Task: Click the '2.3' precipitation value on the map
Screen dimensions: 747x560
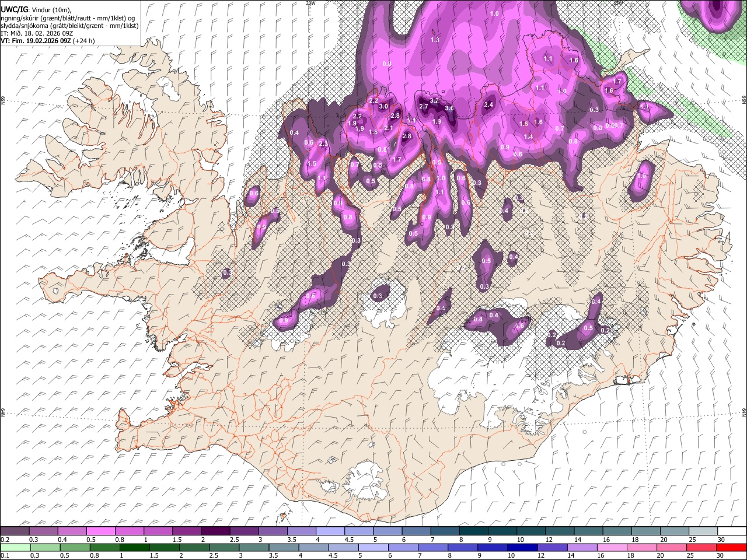Action: tap(324, 143)
